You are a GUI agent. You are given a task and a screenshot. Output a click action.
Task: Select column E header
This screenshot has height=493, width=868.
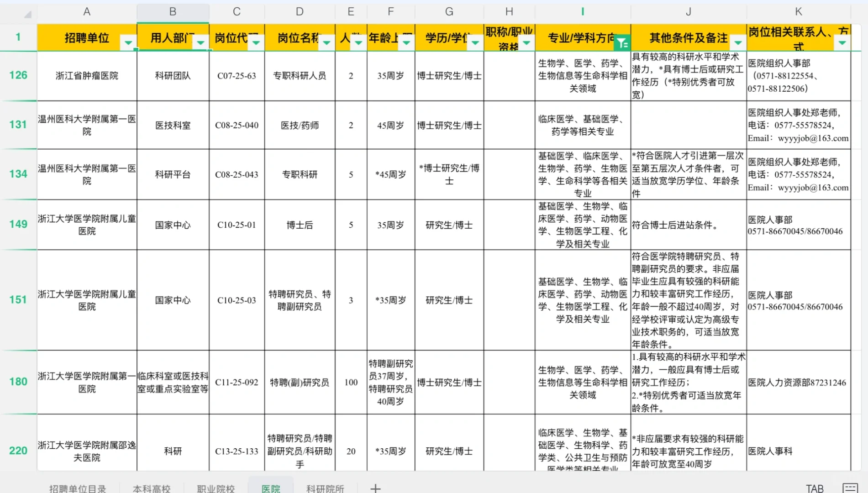tap(351, 12)
